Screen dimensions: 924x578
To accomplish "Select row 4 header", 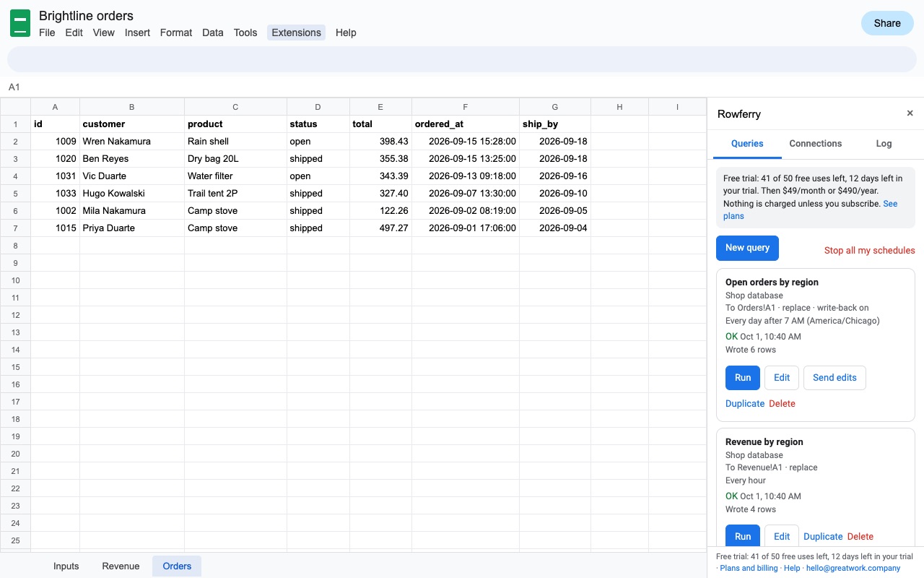I will point(16,176).
